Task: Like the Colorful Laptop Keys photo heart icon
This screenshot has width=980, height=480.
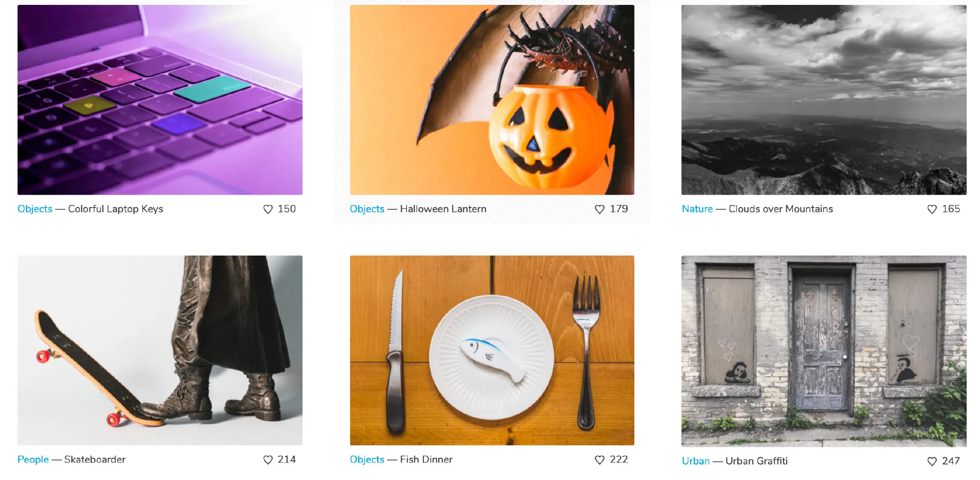Action: point(268,209)
